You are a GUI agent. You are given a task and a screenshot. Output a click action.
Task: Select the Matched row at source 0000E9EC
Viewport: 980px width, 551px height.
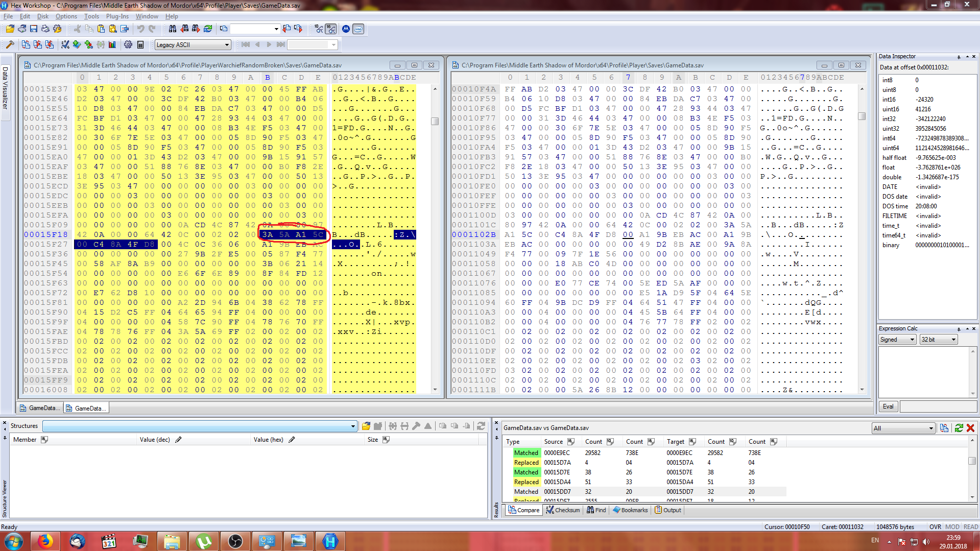(649, 453)
